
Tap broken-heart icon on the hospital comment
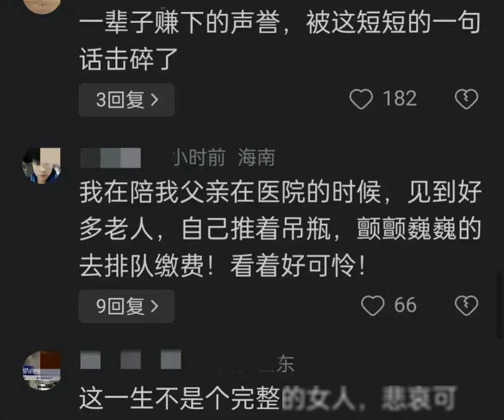click(x=466, y=305)
